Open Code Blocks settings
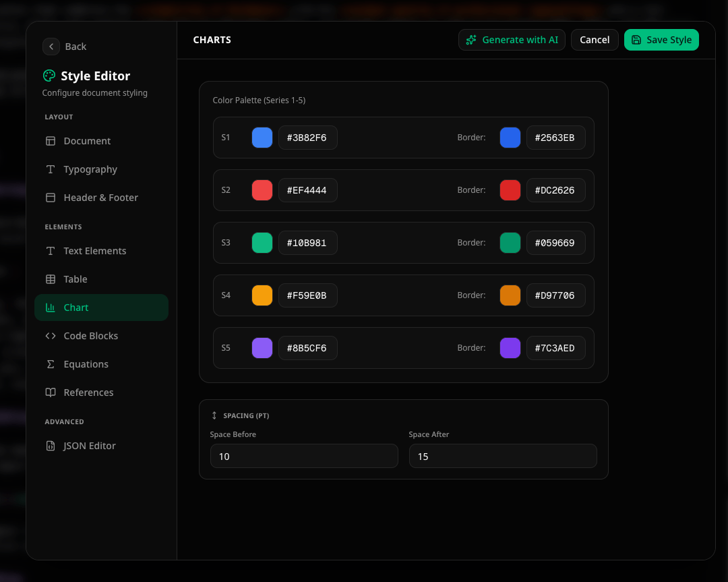The width and height of the screenshot is (728, 582). click(x=101, y=337)
